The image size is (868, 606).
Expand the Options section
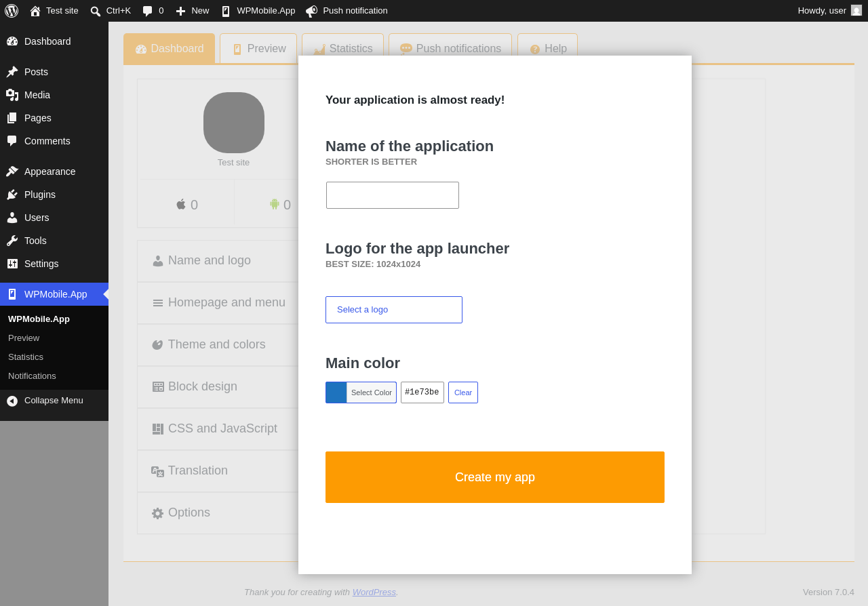click(218, 513)
